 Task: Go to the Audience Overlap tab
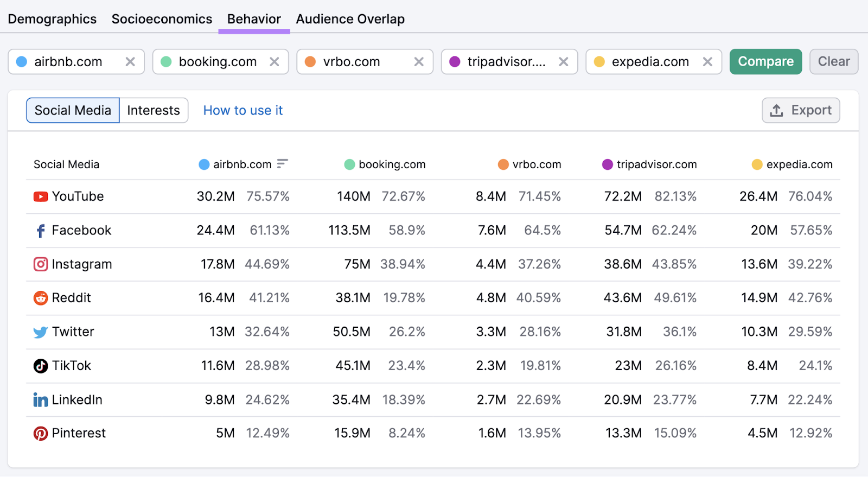pos(350,19)
